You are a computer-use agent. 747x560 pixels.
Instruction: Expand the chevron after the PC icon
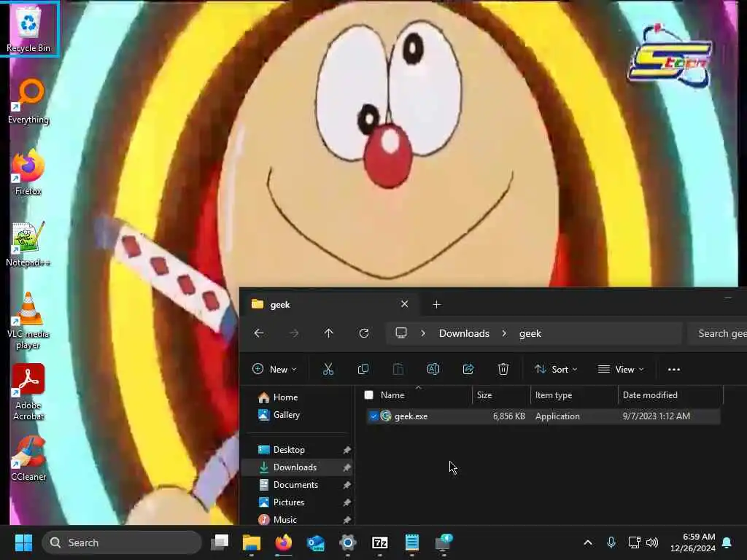(423, 333)
